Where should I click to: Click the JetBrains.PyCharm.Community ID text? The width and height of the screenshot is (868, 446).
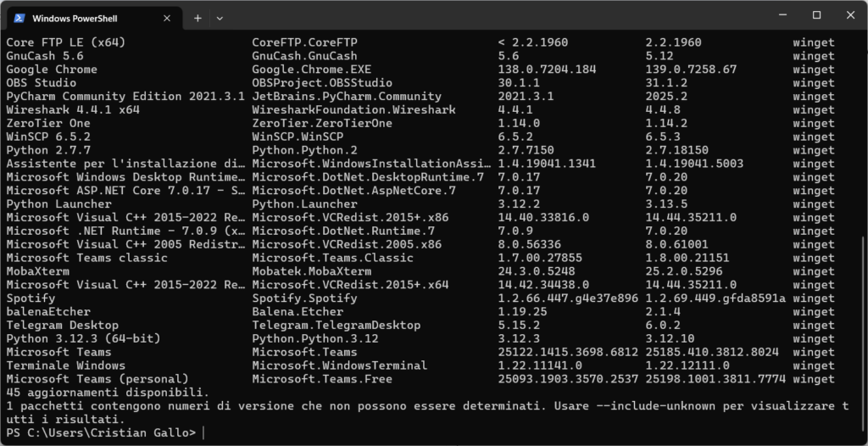(347, 97)
